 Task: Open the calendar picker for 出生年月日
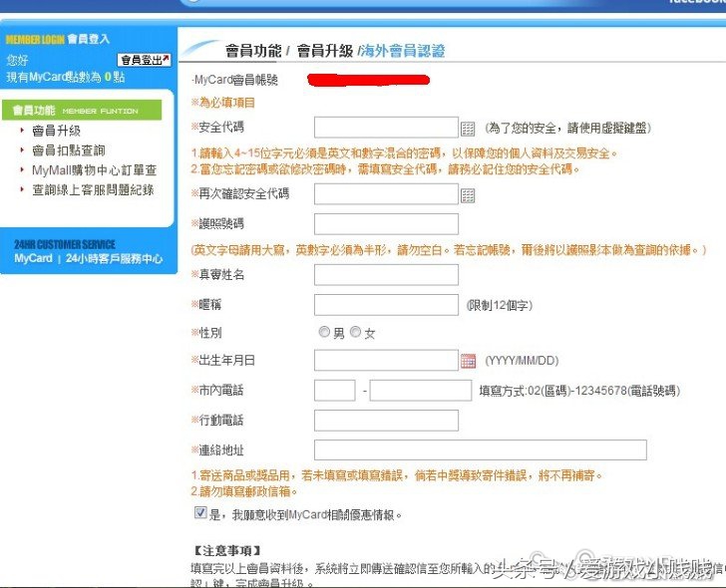(468, 361)
